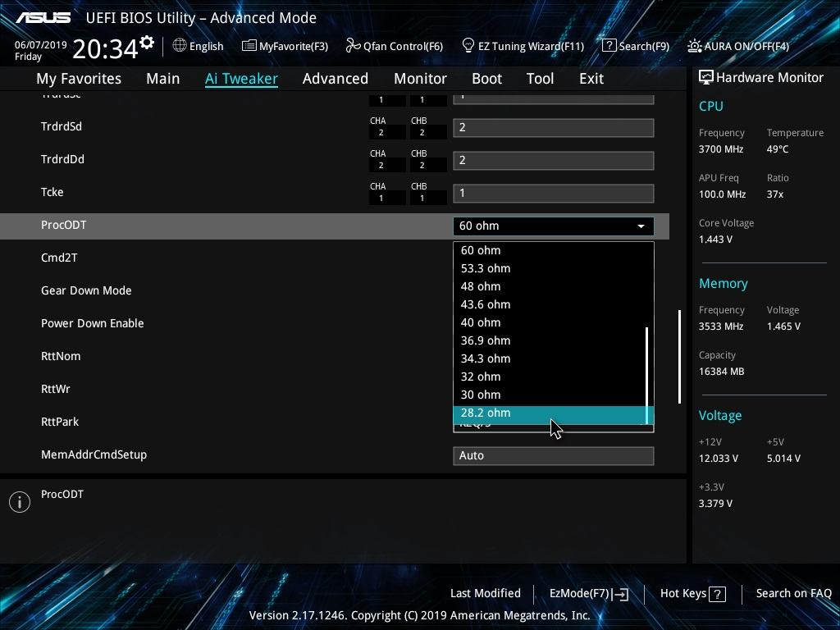Toggle AURA ON/OFF(F4)
This screenshot has height=630, width=840.
738,46
